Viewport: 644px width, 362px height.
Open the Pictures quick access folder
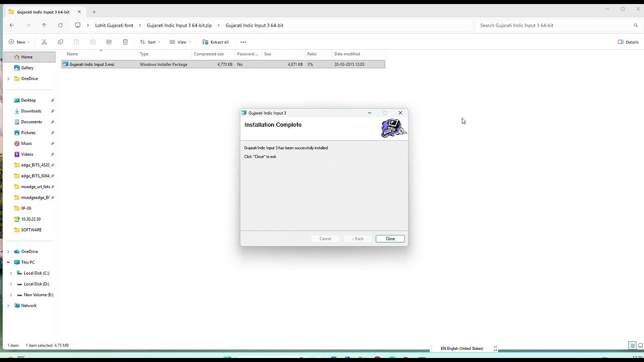coord(28,133)
